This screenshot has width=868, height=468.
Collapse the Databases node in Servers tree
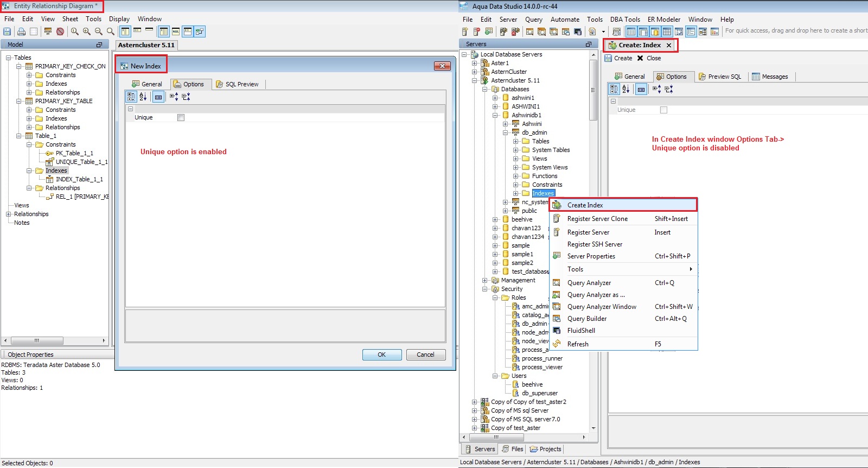485,89
